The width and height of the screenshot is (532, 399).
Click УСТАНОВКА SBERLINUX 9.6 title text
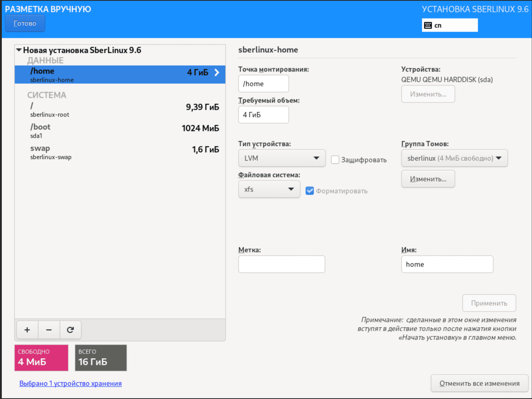tap(475, 9)
